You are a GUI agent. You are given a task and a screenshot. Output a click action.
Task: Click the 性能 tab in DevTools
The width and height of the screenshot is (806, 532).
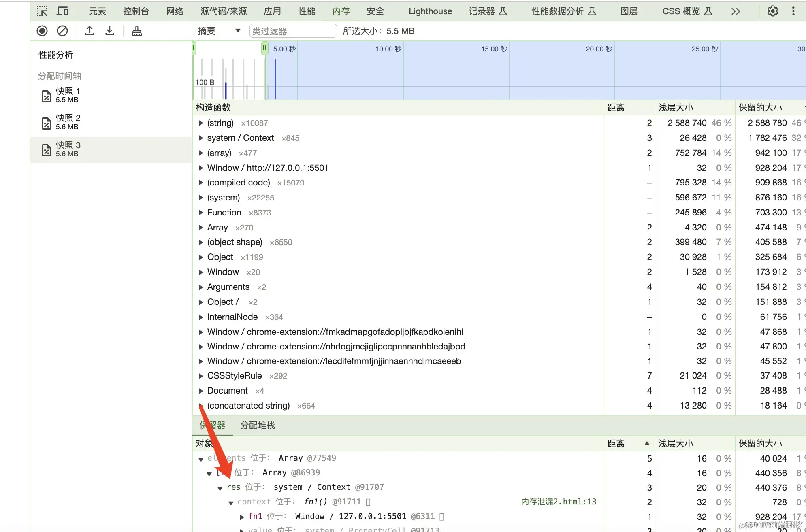pos(307,11)
